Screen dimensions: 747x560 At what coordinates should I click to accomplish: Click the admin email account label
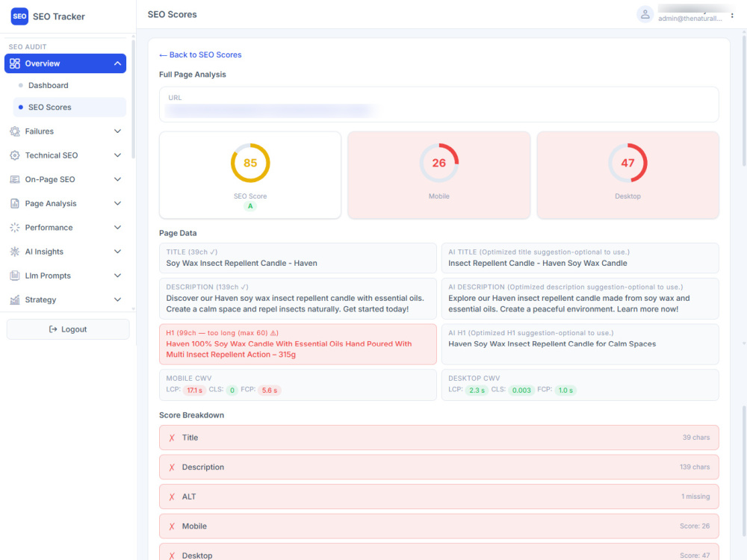(689, 19)
